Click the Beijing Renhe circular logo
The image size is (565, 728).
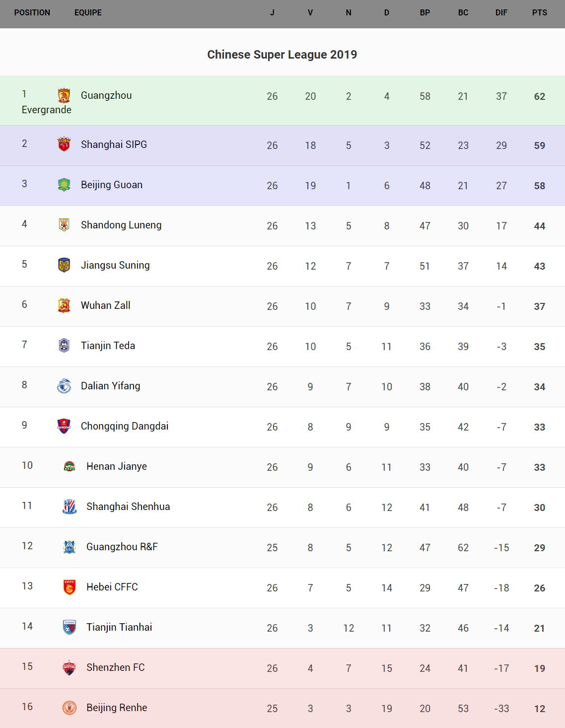[x=70, y=708]
